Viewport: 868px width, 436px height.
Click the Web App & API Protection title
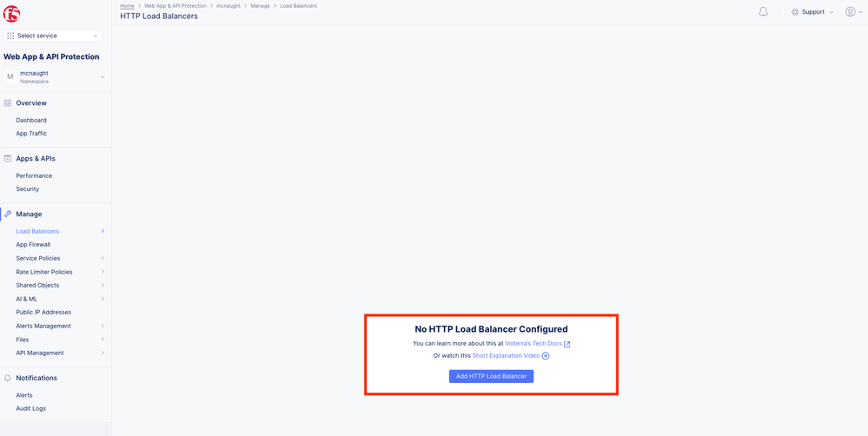(51, 56)
